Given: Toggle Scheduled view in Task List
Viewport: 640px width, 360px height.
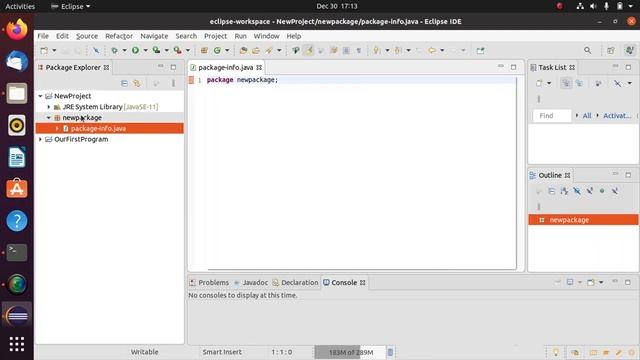Looking at the screenshot, I should coord(579,83).
